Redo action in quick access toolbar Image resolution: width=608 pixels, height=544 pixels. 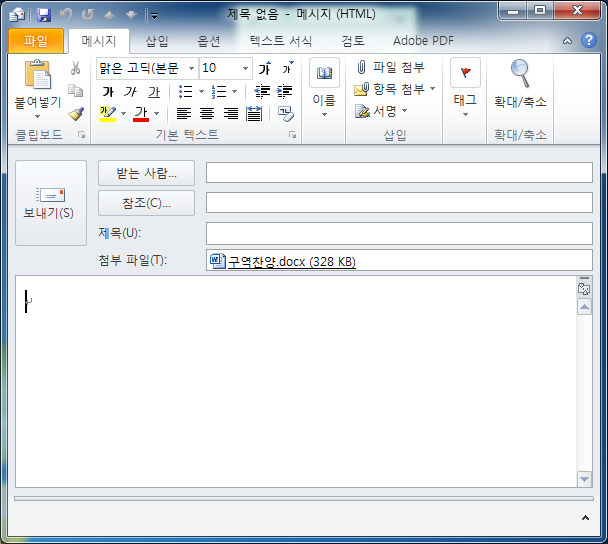(88, 15)
